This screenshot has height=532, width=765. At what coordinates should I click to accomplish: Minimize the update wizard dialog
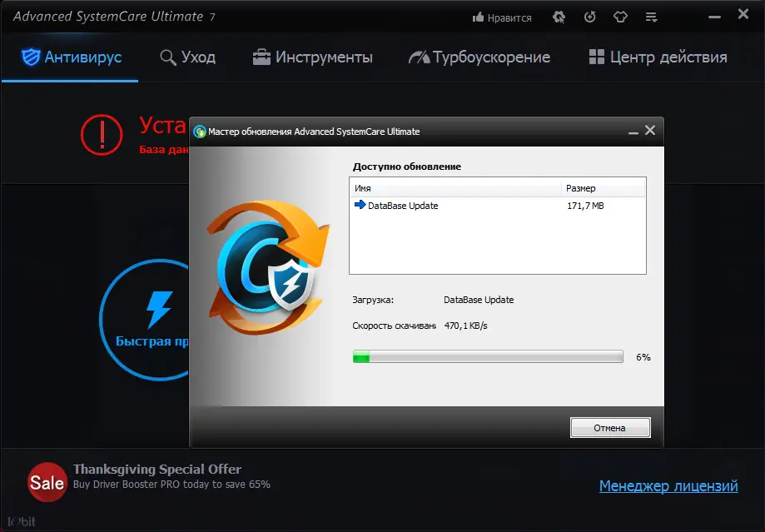(x=633, y=132)
